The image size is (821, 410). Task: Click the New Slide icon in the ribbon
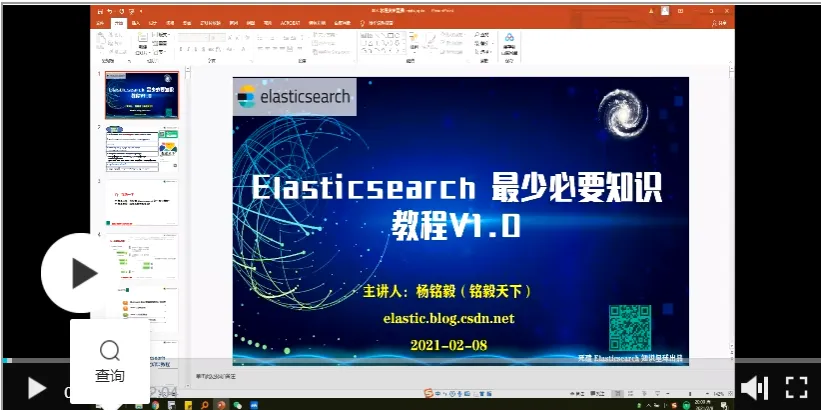[142, 38]
